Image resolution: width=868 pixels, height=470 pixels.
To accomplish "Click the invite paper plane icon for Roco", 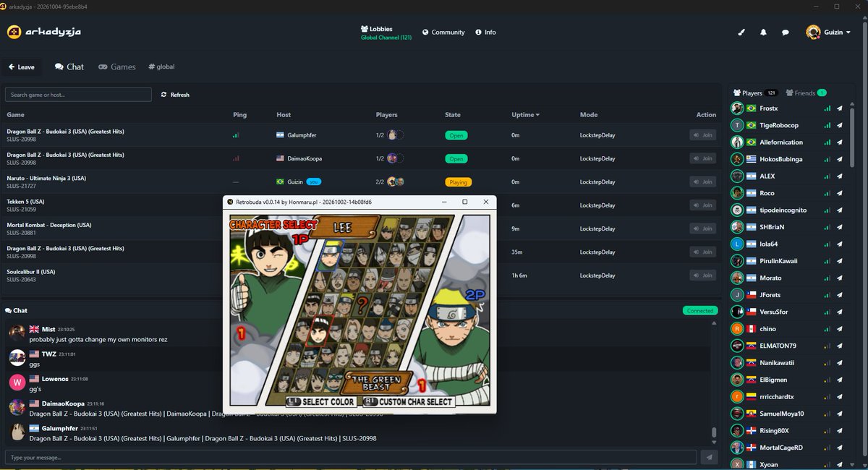I will [x=840, y=193].
